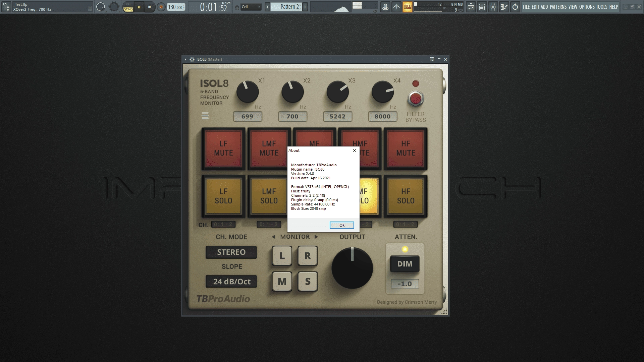The height and width of the screenshot is (362, 644).
Task: Open pattern menu arrow left of Pattern 2
Action: 267,7
